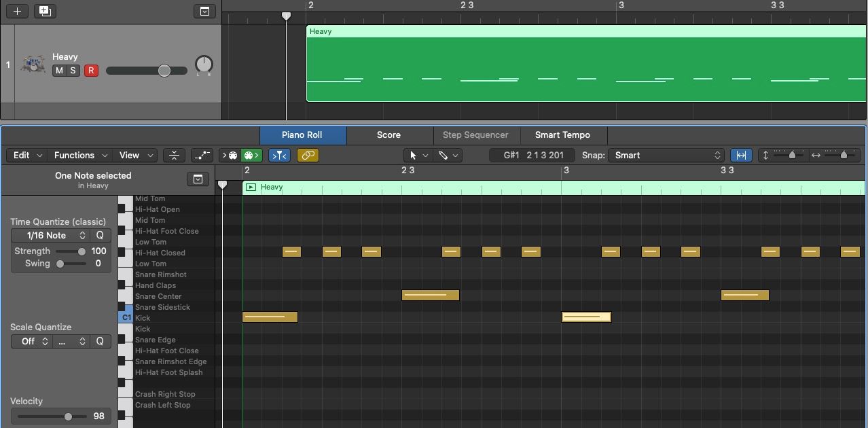Click the add new track plus button
The width and height of the screenshot is (868, 428).
[18, 11]
